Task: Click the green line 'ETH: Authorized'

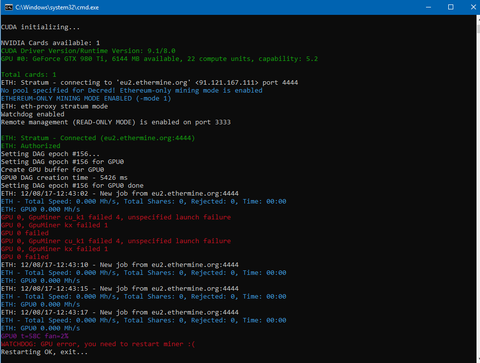Action: 31,146
